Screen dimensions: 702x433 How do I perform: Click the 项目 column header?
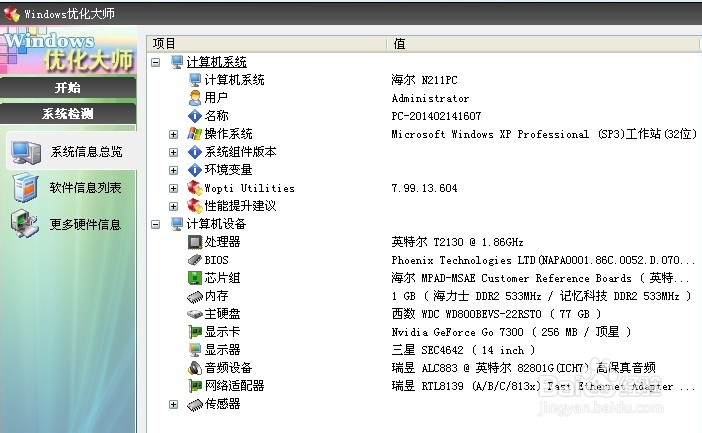[266, 43]
